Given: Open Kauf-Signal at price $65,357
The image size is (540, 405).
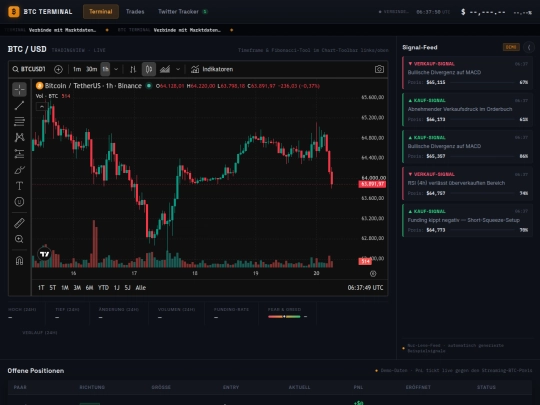Looking at the screenshot, I should pos(467,147).
